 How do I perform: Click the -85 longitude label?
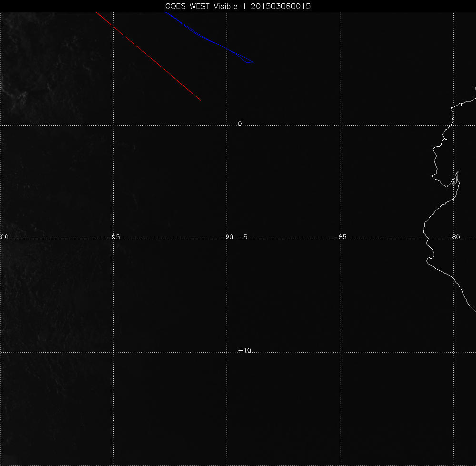340,237
